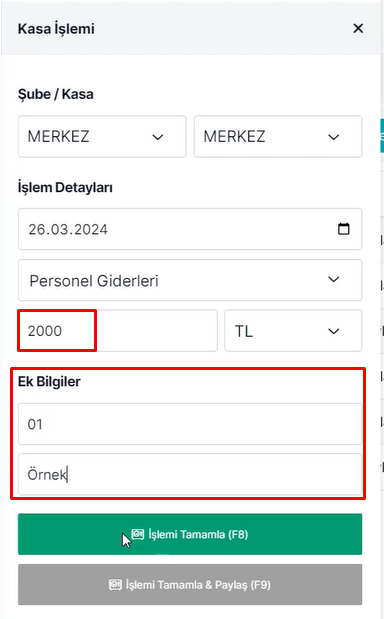Click the cash icon in İşlemi Tamamla (F8)
This screenshot has width=384, height=619.
[138, 534]
